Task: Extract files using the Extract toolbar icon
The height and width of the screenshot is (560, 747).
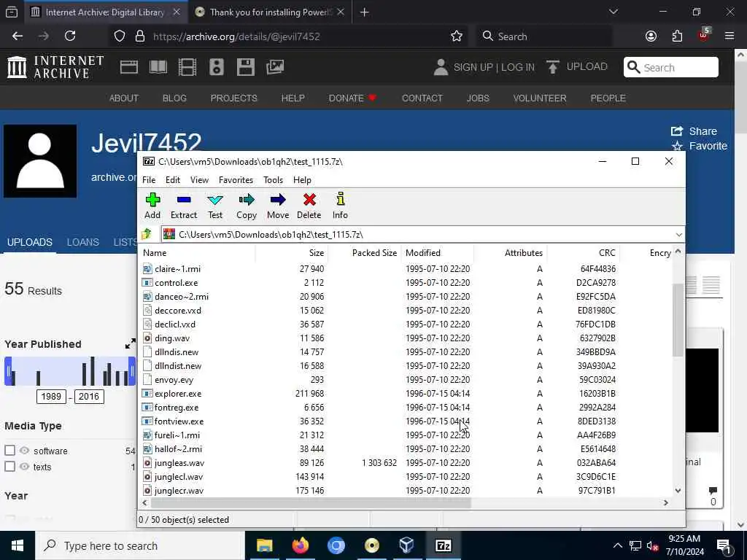Action: coord(184,206)
